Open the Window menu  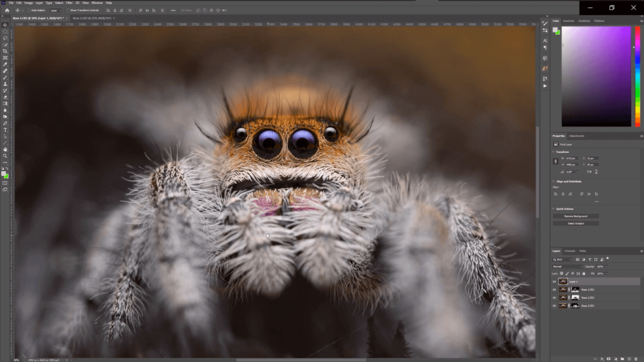(97, 3)
